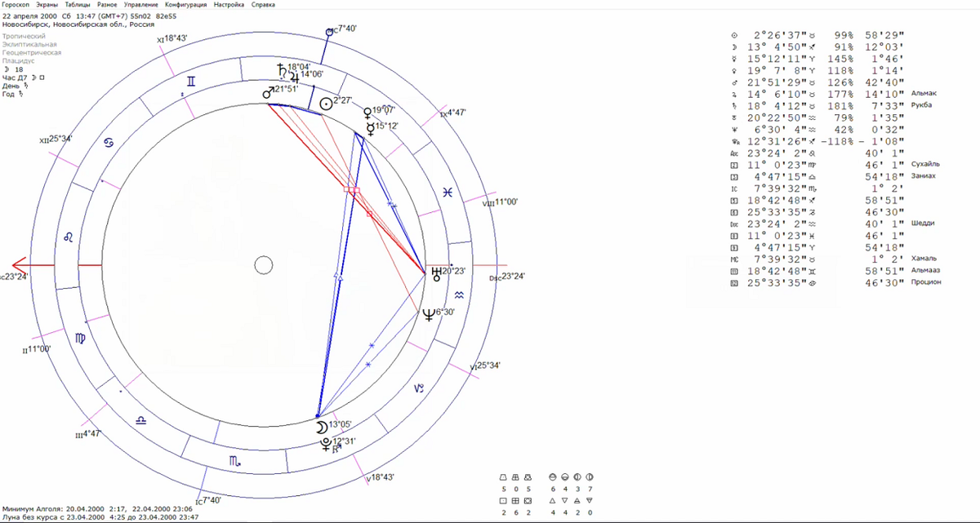
Task: Click the Sun row '2°26'37"' in the table
Action: (x=817, y=36)
